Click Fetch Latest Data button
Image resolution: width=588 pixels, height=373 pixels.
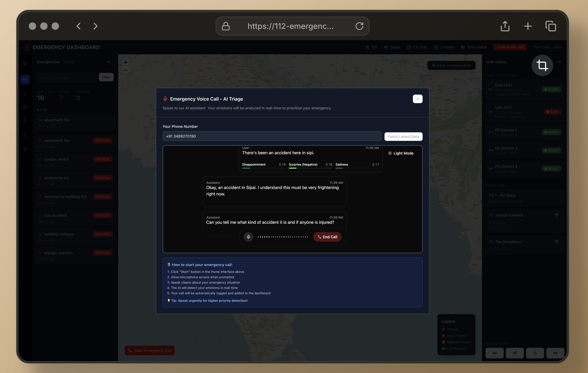click(403, 136)
